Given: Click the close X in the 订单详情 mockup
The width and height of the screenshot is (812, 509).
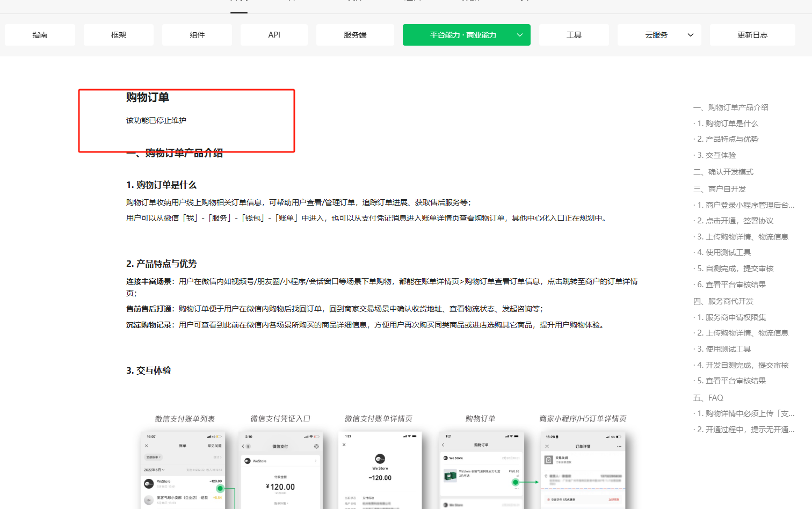Looking at the screenshot, I should [547, 447].
